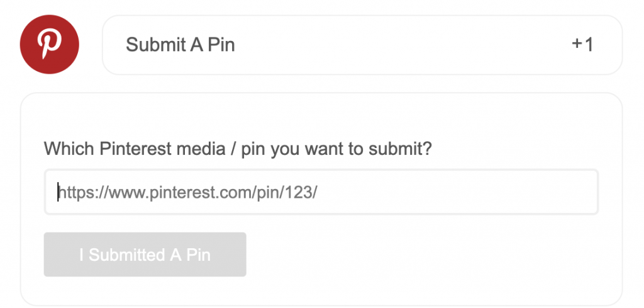The image size is (644, 308).
Task: Click the "I Submitted A Pin" button
Action: pyautogui.click(x=145, y=254)
